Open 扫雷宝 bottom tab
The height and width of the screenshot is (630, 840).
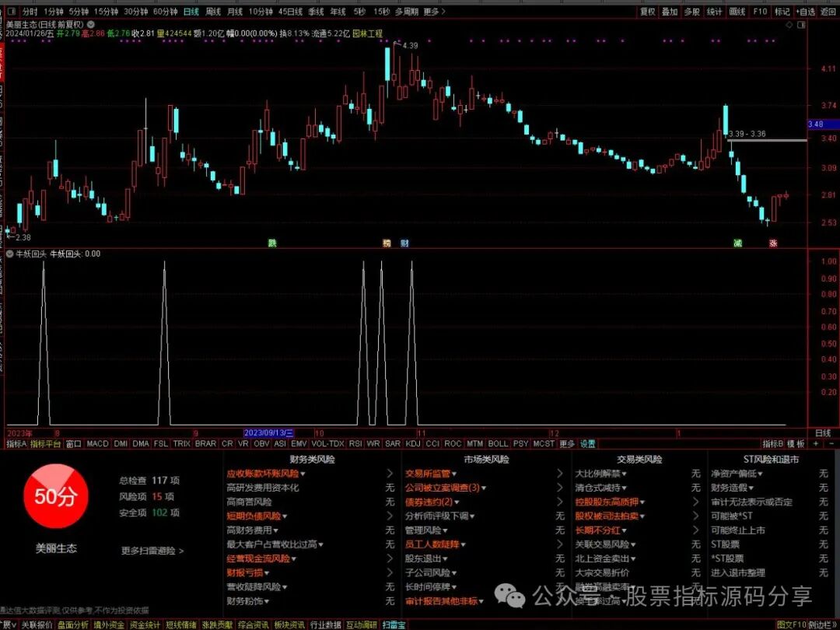coord(394,625)
